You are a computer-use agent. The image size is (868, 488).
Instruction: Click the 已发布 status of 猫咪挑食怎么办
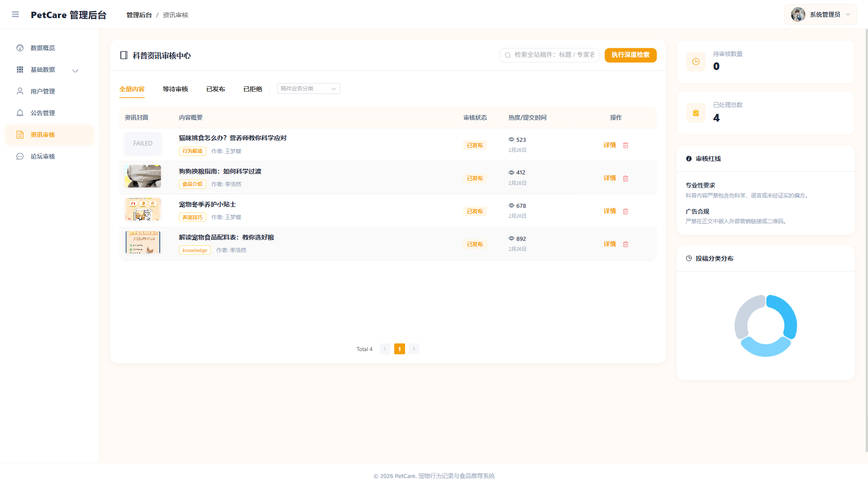[x=475, y=145]
